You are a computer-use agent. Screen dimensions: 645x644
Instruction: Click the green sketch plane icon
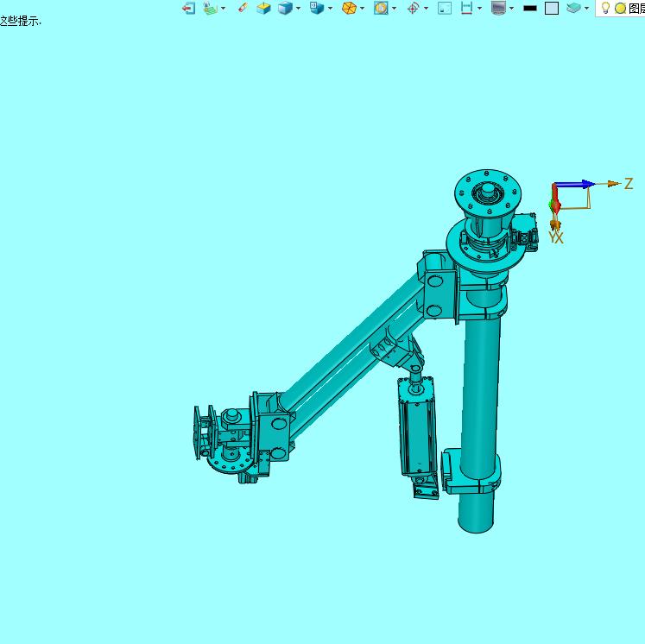tap(210, 8)
